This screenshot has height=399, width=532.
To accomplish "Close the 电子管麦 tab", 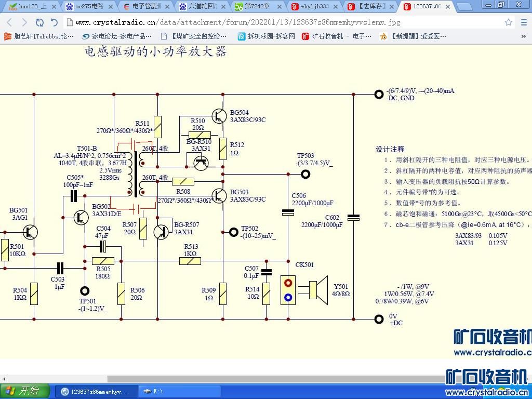I will [167, 6].
